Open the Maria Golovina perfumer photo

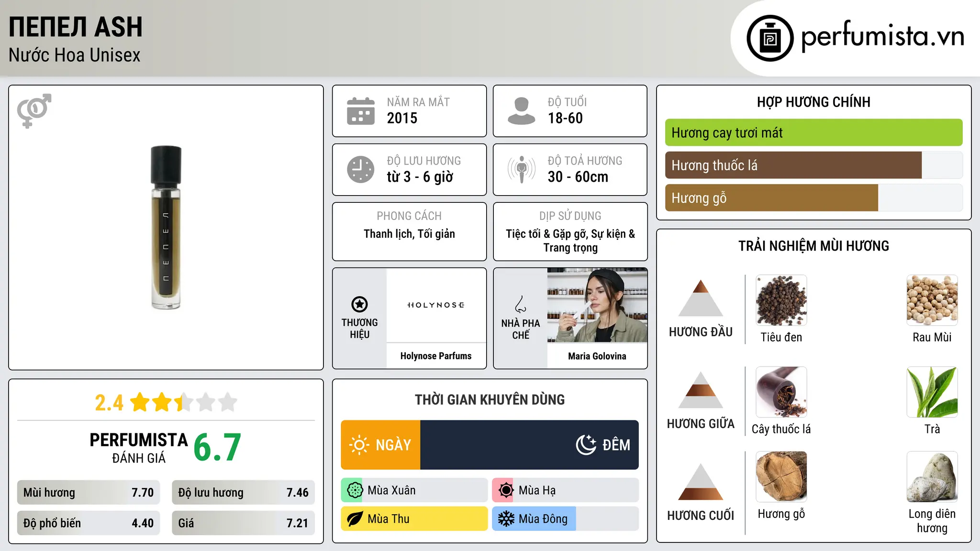pyautogui.click(x=597, y=305)
